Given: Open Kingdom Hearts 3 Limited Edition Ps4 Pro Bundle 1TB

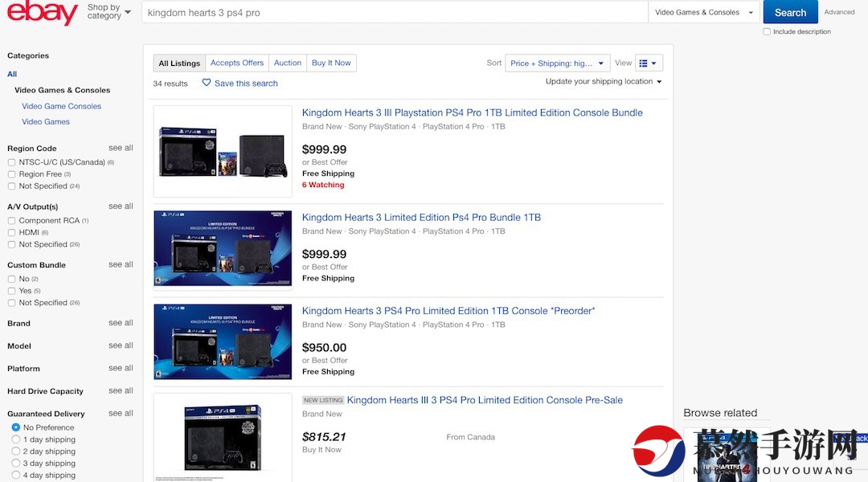Looking at the screenshot, I should click(x=421, y=218).
